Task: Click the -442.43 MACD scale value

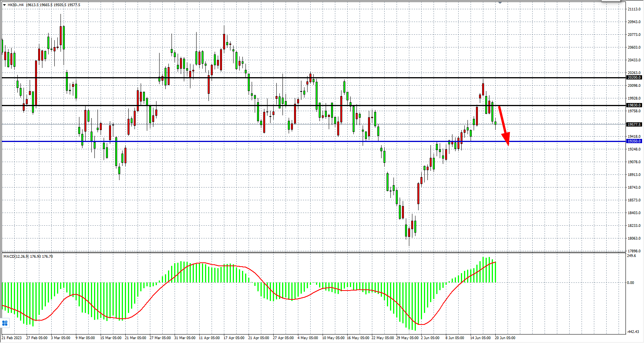Action: (x=633, y=332)
